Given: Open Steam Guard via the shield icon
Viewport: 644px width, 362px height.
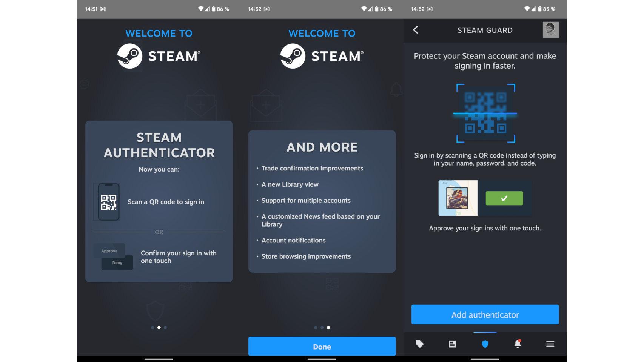Looking at the screenshot, I should coord(485,344).
